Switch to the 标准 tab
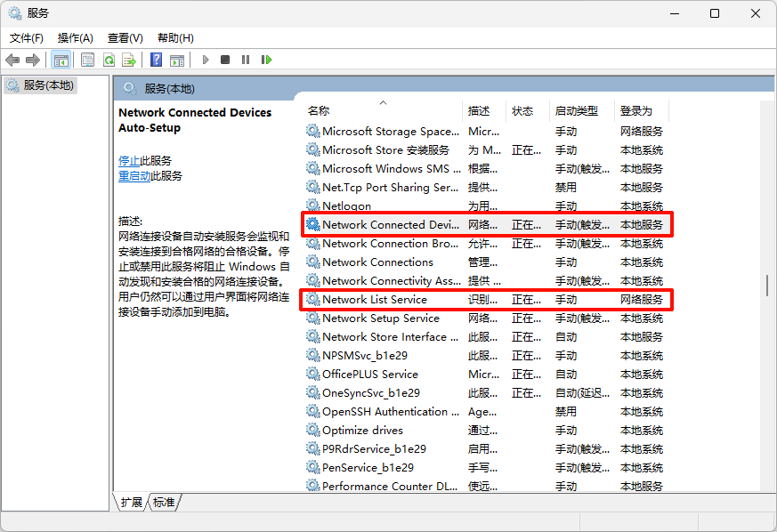This screenshot has width=777, height=532. coord(164,503)
